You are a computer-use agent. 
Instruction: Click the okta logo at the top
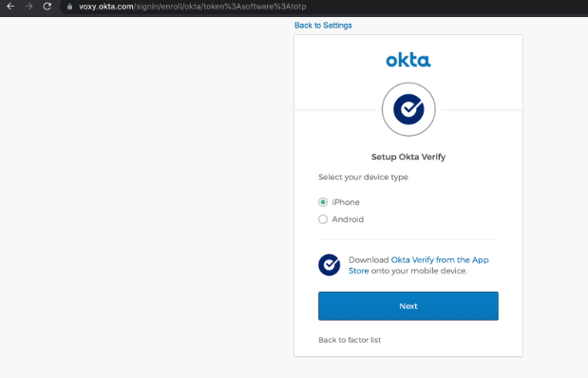(x=408, y=60)
